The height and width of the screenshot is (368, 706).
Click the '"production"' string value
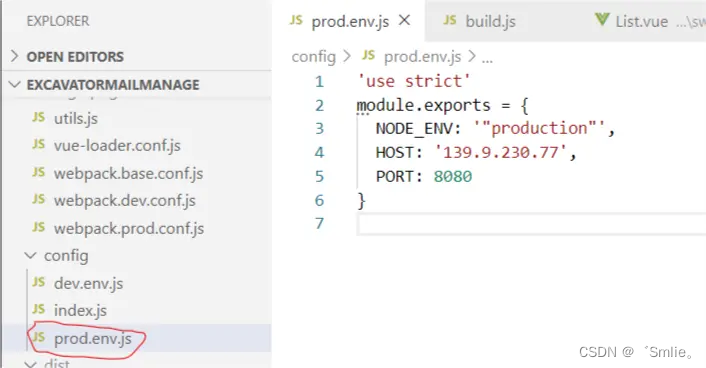539,129
